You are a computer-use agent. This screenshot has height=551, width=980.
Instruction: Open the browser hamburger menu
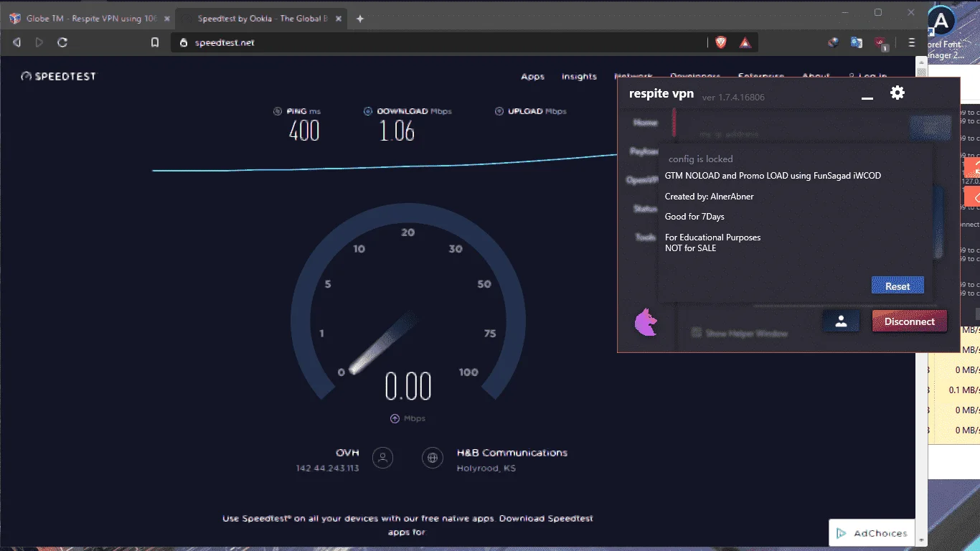pos(912,42)
